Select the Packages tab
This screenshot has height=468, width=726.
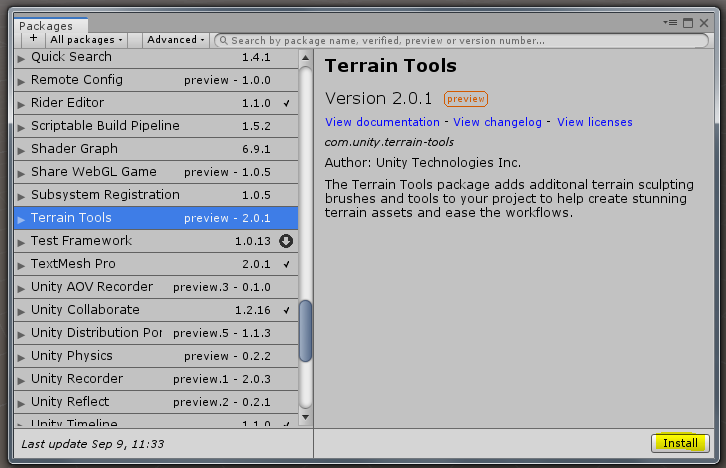[50, 25]
